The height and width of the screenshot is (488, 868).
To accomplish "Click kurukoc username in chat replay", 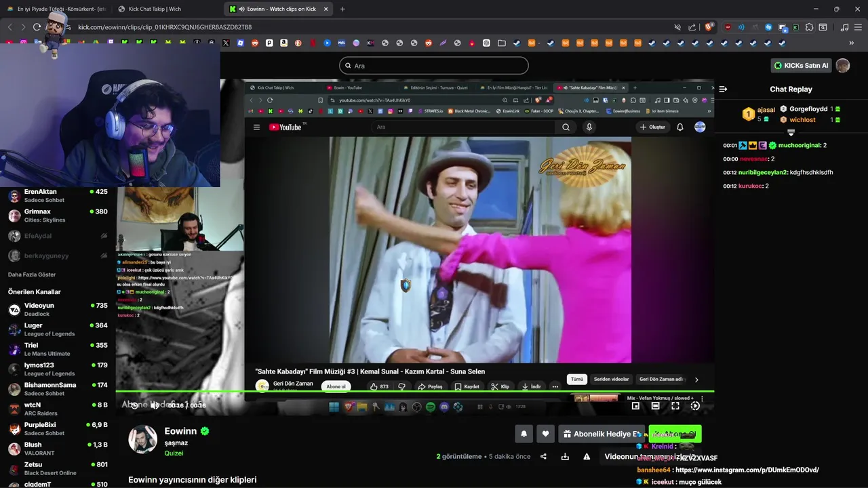I will click(x=751, y=186).
